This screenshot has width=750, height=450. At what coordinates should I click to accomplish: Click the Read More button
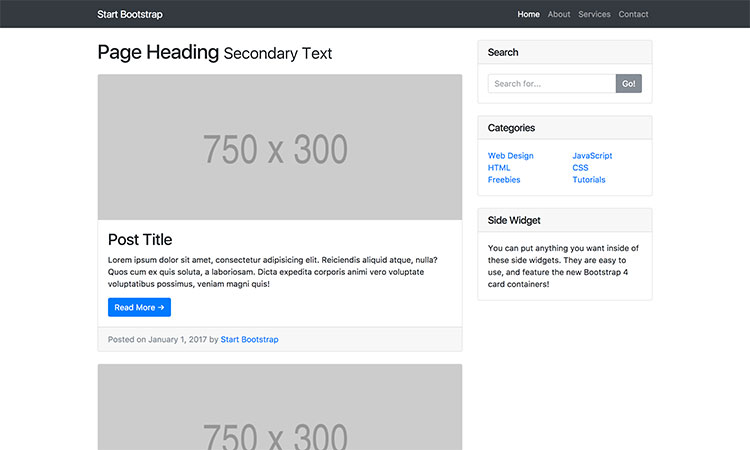[x=138, y=308]
